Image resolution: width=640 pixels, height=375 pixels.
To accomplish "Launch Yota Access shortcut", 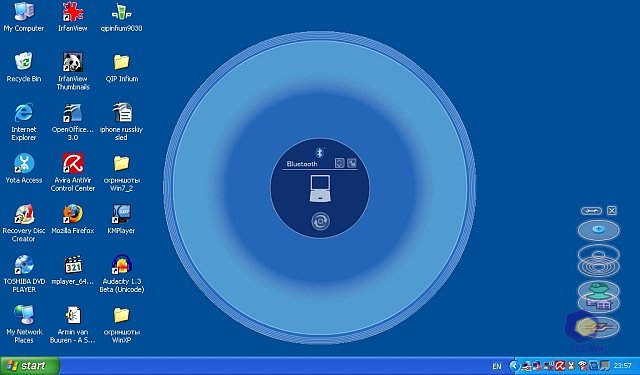I will click(24, 169).
